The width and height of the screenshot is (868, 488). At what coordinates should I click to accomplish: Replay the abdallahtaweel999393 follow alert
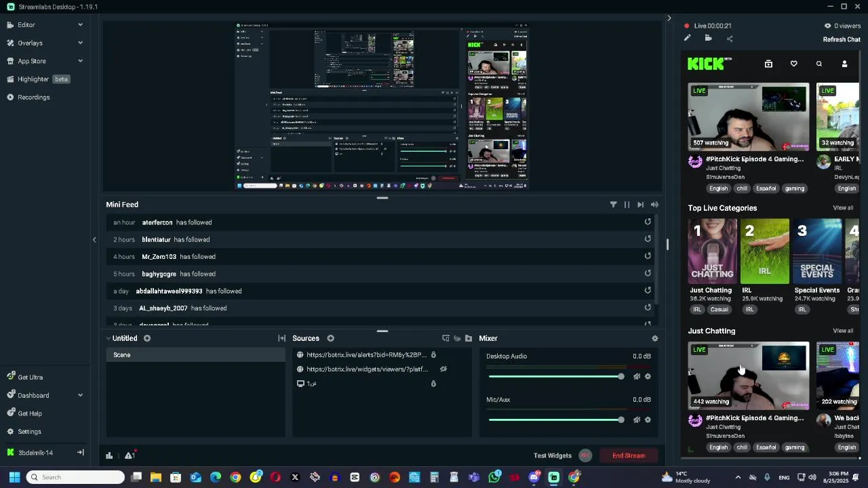pyautogui.click(x=648, y=290)
